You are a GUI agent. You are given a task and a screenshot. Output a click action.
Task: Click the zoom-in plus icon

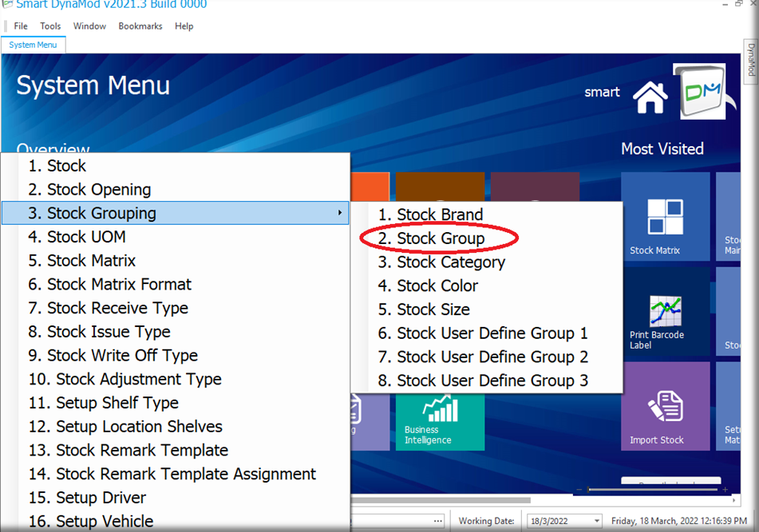click(726, 489)
